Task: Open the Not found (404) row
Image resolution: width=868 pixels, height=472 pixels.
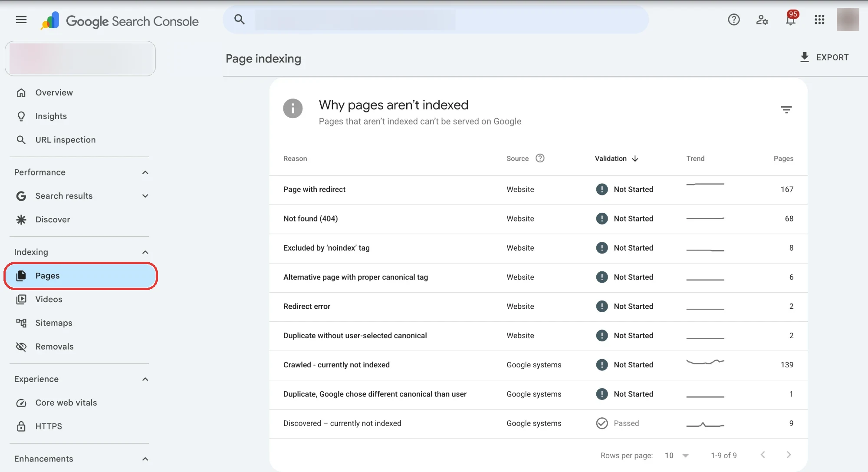Action: click(x=538, y=219)
